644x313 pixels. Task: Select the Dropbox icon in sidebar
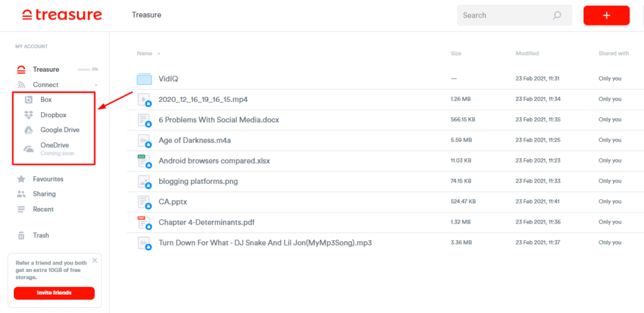point(28,115)
